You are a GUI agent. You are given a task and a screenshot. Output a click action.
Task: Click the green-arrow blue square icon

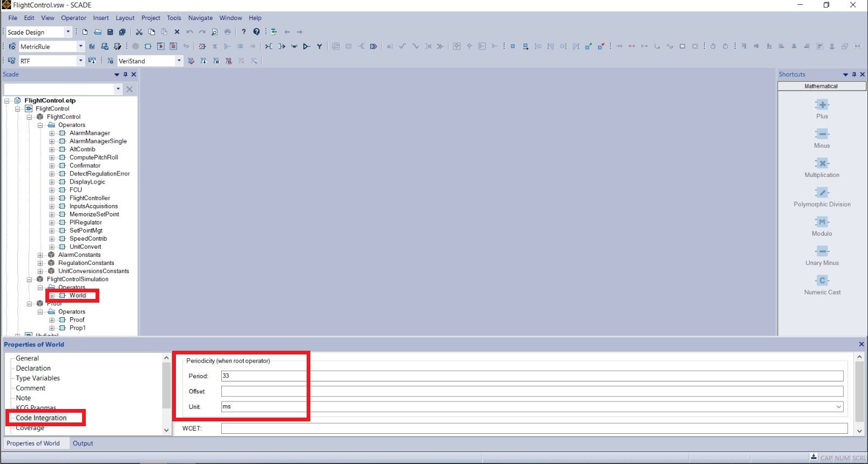[x=588, y=46]
